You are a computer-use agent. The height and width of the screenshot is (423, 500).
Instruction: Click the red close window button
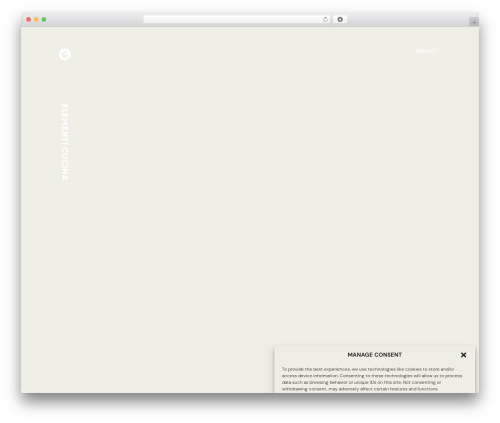[x=29, y=20]
